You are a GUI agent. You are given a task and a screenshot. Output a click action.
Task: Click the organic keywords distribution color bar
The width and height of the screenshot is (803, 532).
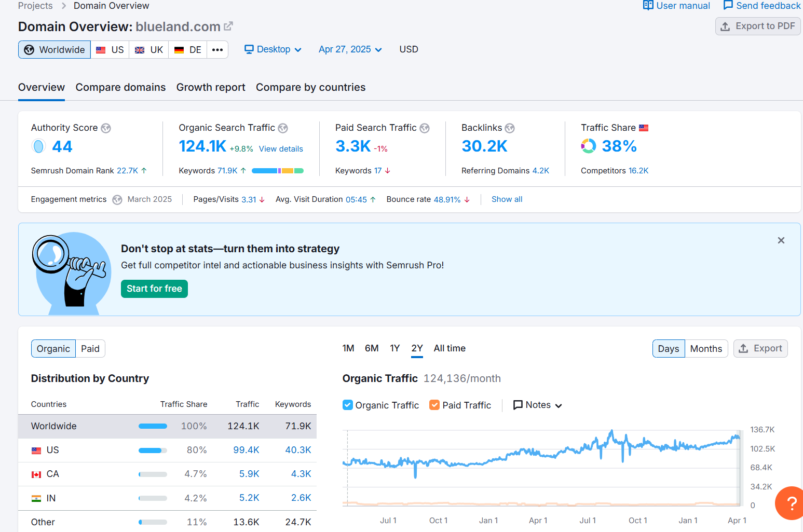point(278,171)
